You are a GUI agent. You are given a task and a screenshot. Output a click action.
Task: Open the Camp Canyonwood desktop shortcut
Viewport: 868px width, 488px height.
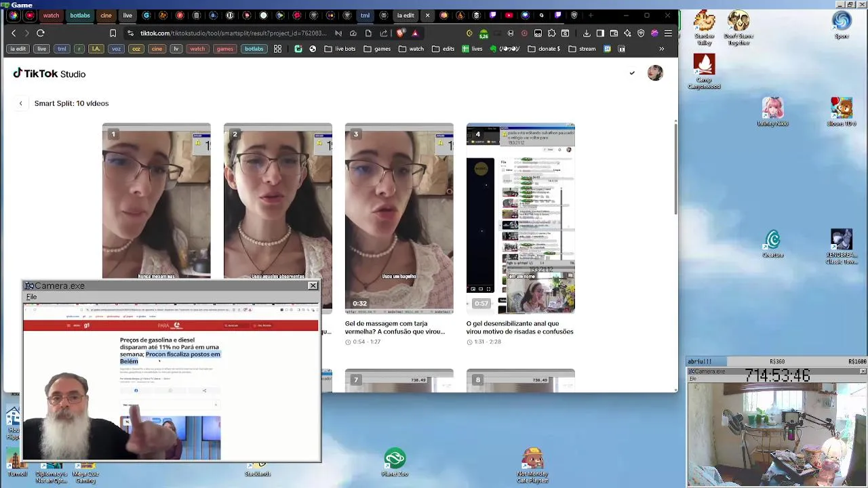(704, 72)
